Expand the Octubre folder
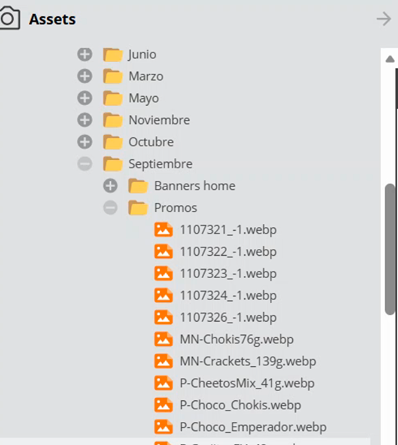Image resolution: width=398 pixels, height=445 pixels. tap(85, 142)
